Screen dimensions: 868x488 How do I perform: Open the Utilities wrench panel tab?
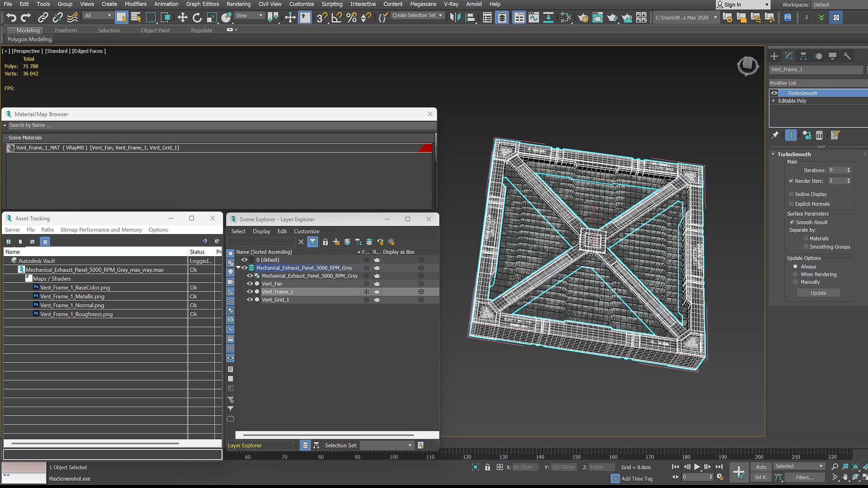coord(847,56)
